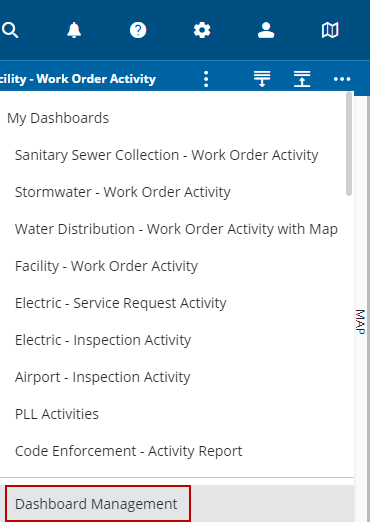Open settings gear icon

[x=202, y=30]
